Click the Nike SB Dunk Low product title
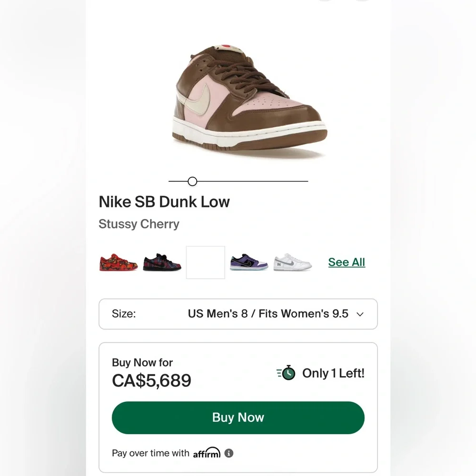Viewport: 476px width, 476px height. click(x=164, y=202)
